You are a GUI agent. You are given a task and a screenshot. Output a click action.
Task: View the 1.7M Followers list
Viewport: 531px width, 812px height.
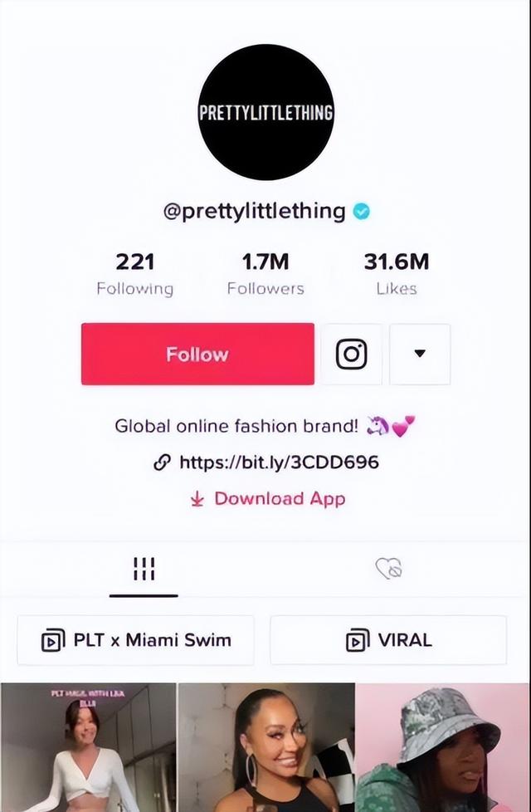pyautogui.click(x=265, y=274)
